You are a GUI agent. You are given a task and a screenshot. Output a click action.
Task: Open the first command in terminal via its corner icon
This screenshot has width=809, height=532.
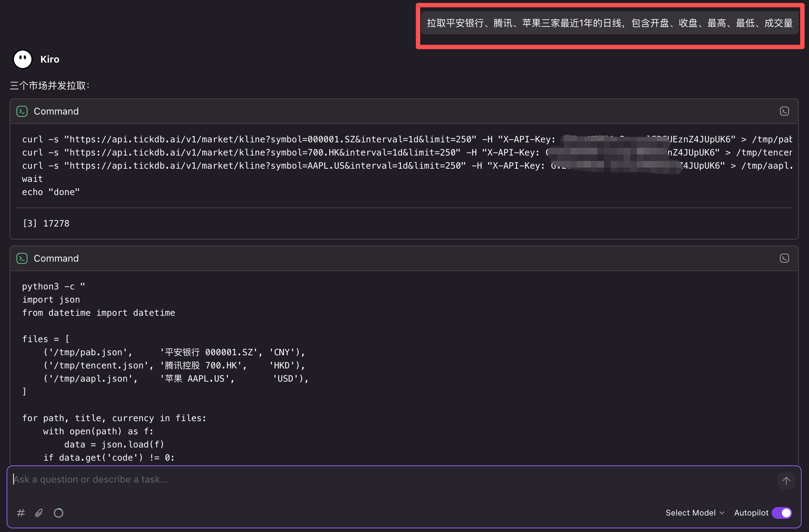pos(784,111)
